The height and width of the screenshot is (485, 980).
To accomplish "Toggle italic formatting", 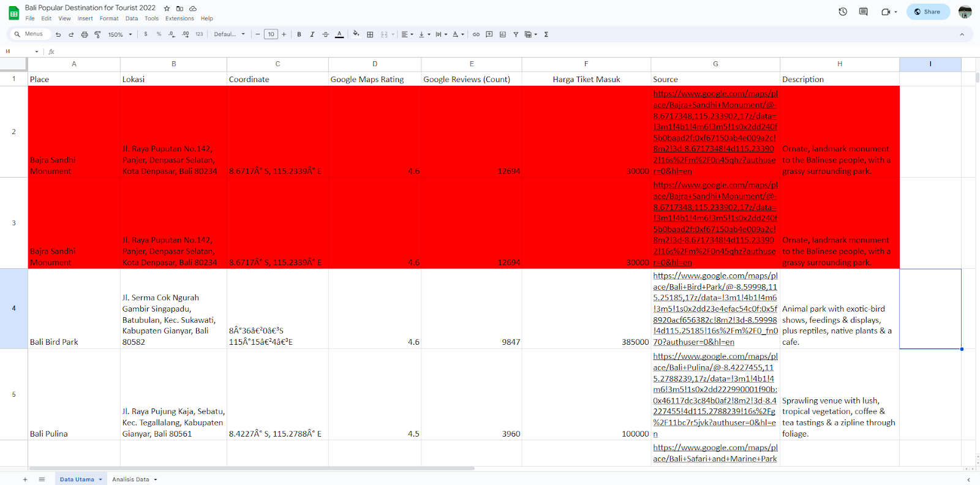I will 312,34.
